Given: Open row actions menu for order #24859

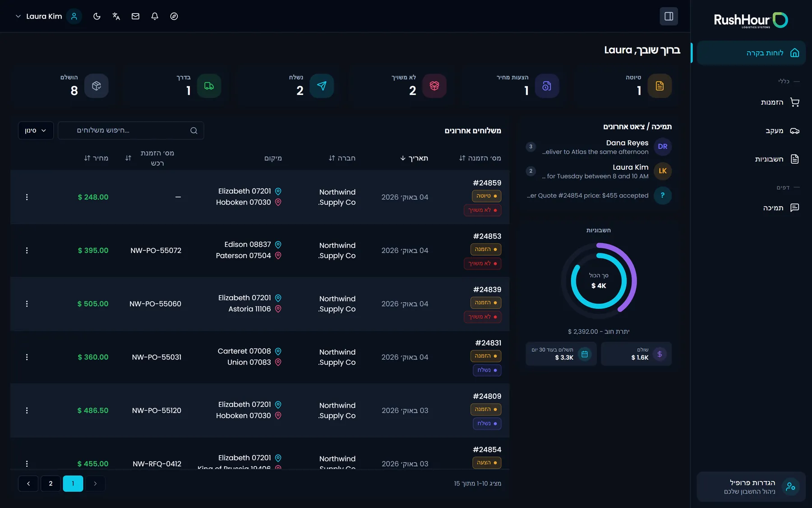Looking at the screenshot, I should [27, 197].
